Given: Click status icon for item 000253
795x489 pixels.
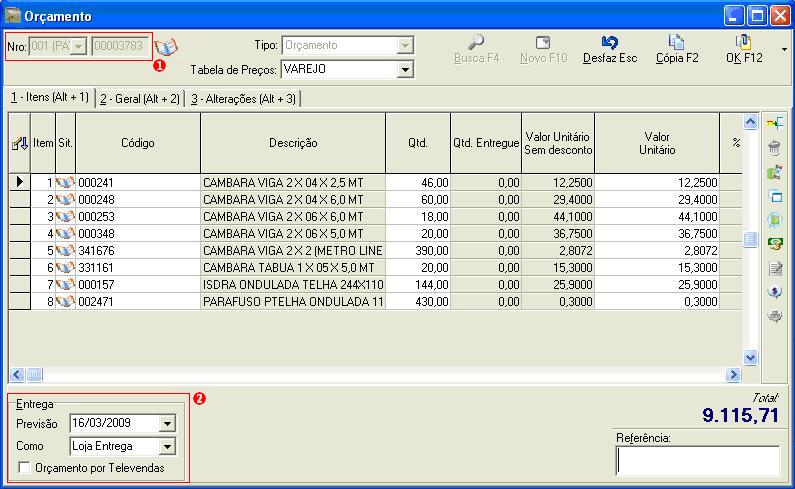Looking at the screenshot, I should [65, 217].
